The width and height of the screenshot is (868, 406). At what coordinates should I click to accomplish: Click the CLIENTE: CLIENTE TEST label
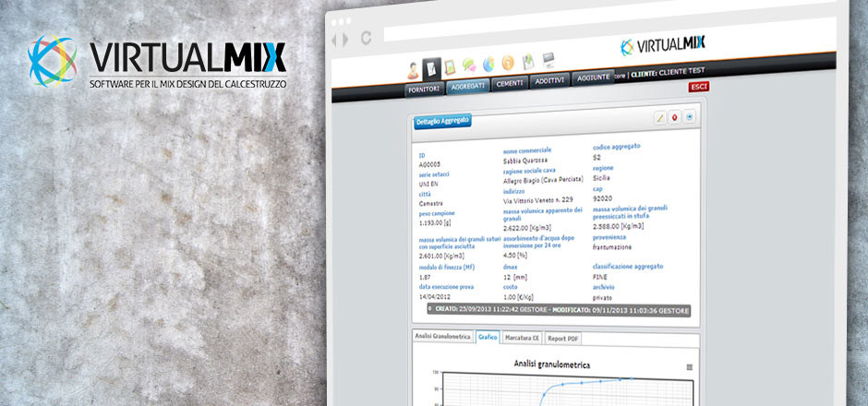click(668, 72)
